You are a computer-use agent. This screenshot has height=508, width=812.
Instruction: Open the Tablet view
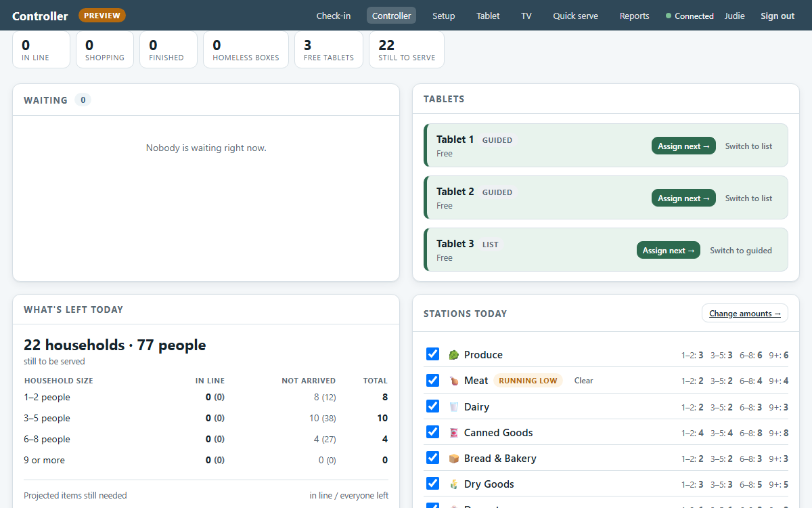click(x=488, y=16)
